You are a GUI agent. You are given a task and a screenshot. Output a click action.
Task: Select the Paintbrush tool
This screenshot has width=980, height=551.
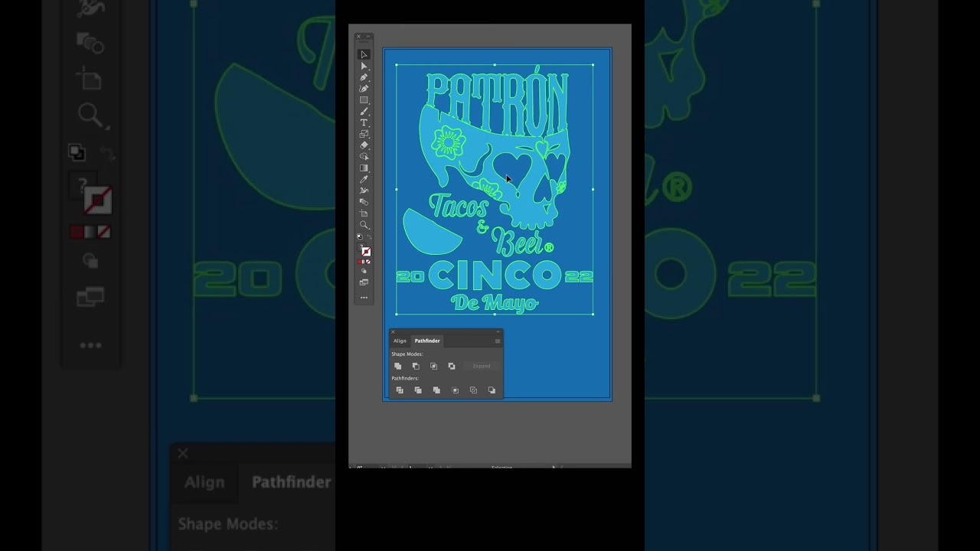(364, 112)
